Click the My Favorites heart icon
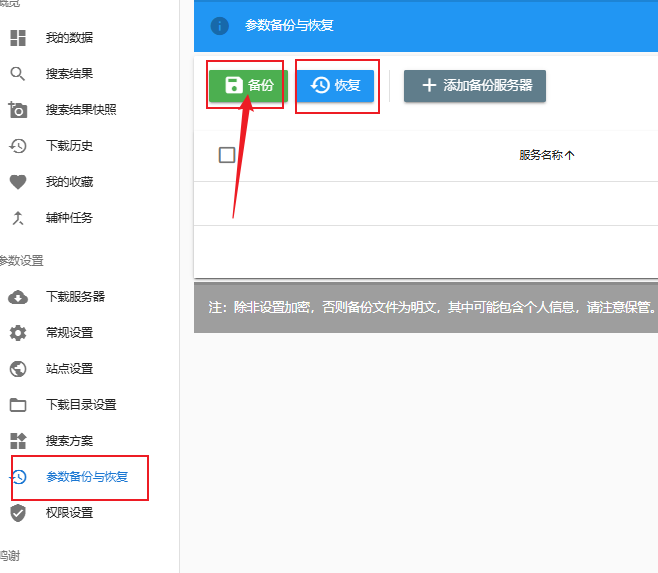The width and height of the screenshot is (658, 573). coord(17,182)
